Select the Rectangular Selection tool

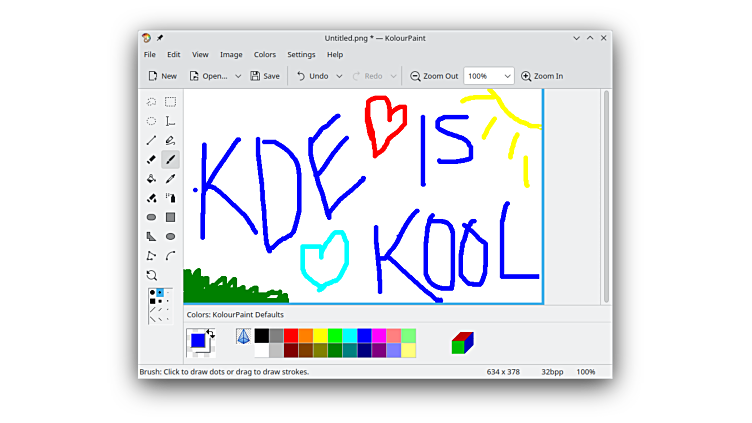(171, 102)
